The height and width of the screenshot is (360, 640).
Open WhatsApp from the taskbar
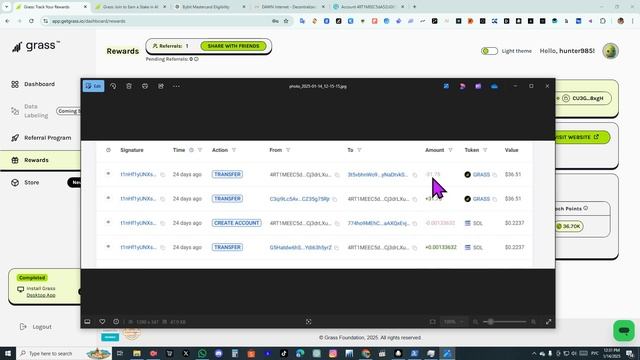coord(202,353)
